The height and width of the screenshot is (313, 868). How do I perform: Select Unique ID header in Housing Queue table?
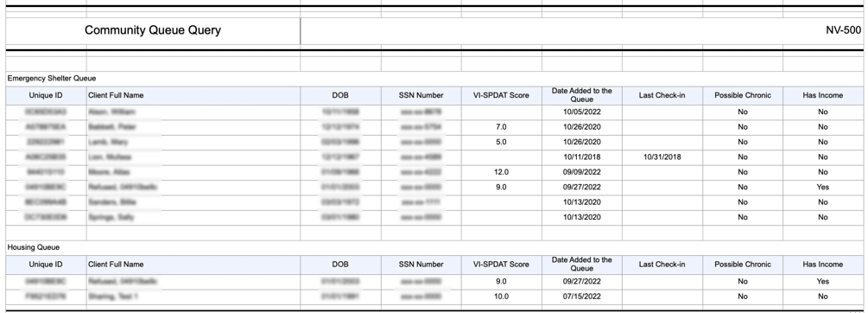click(46, 265)
